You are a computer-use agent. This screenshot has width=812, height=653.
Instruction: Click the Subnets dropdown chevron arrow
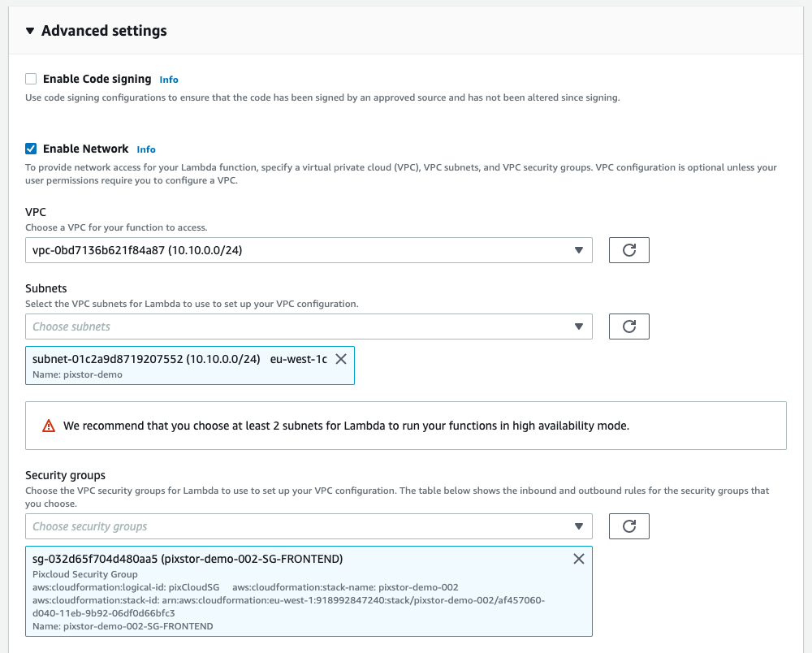[581, 326]
